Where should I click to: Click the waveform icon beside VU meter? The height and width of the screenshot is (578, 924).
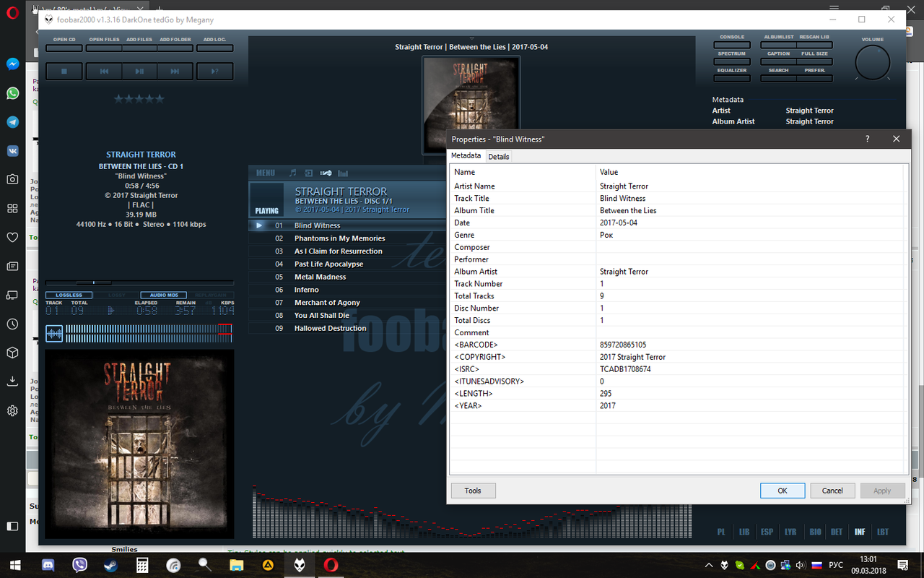[x=54, y=333]
